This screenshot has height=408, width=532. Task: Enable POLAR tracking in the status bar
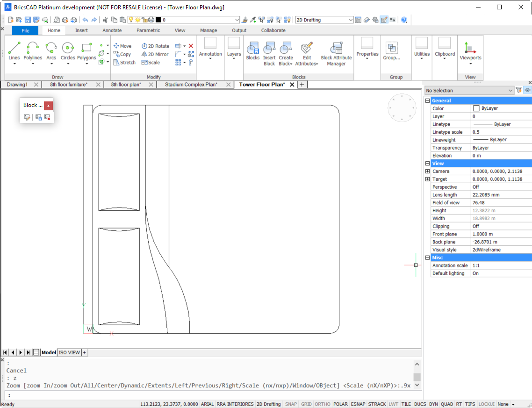point(340,404)
